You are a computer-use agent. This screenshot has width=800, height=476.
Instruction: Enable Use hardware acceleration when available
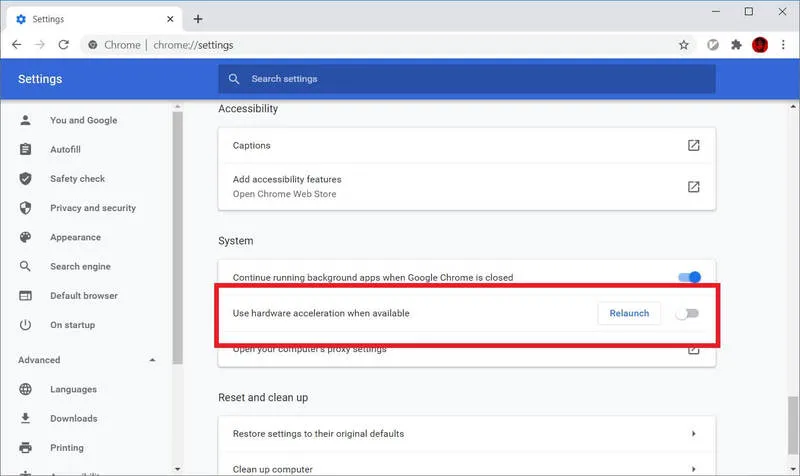687,313
